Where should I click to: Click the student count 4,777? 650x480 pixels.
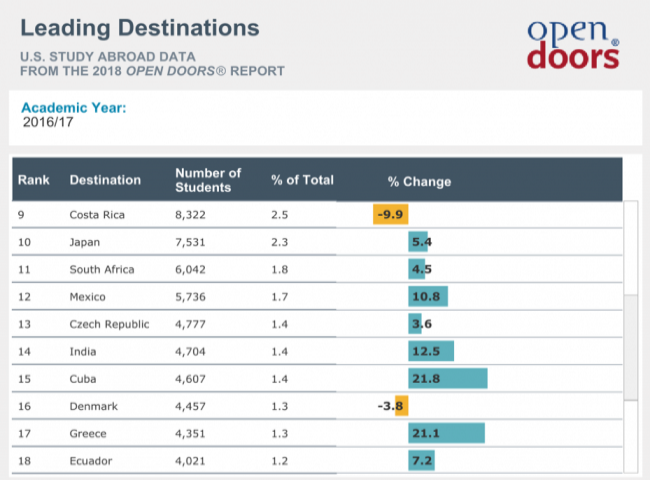coord(190,324)
